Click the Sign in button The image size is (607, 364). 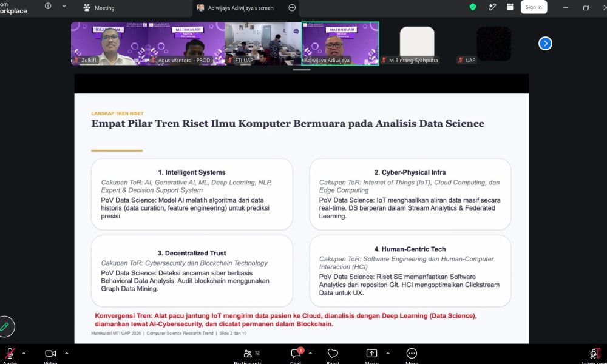tap(534, 7)
